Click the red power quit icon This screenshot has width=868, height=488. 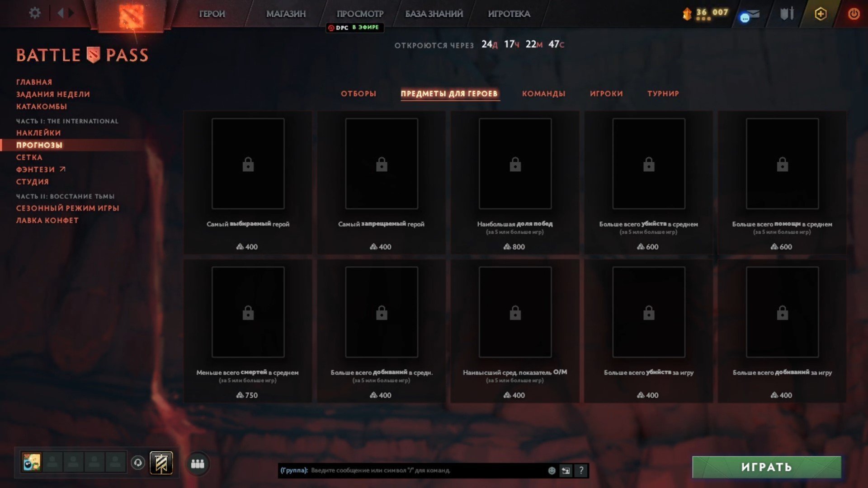(x=854, y=14)
